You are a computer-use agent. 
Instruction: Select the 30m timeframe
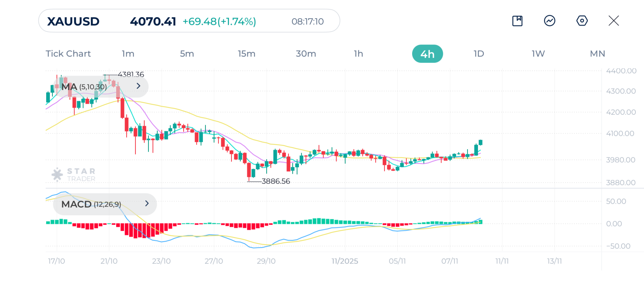[x=306, y=54]
